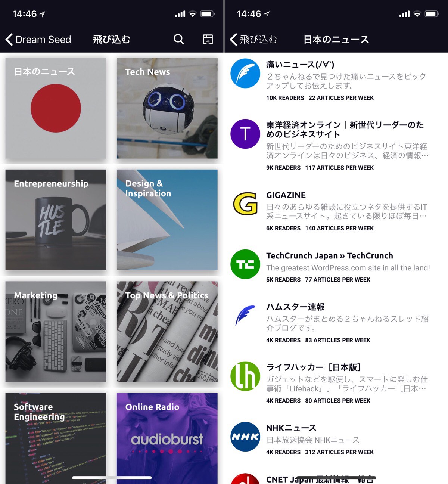This screenshot has width=448, height=484.
Task: Select the ハムスター速報 description text
Action: tap(348, 323)
